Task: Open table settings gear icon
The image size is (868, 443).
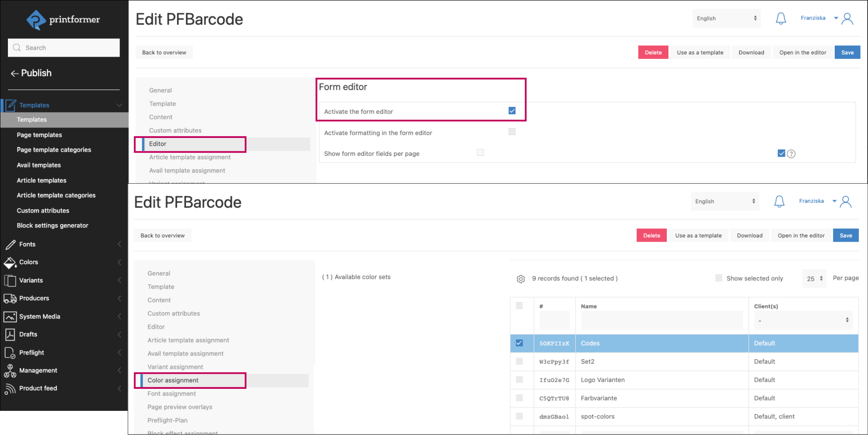Action: click(520, 279)
